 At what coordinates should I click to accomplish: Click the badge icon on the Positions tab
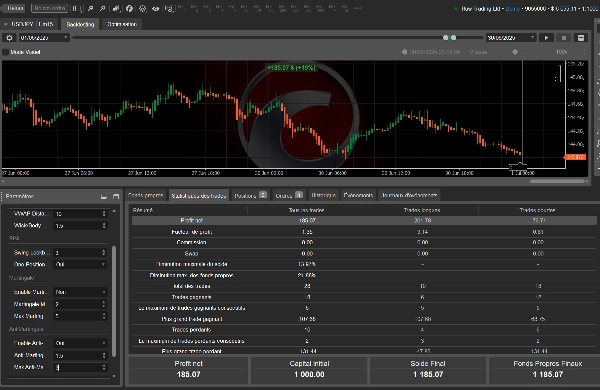tap(263, 195)
